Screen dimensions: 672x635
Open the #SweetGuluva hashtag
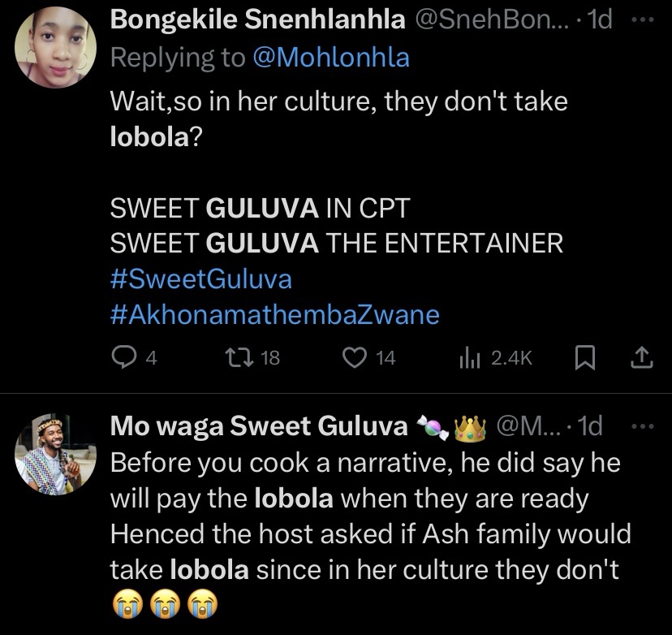[x=200, y=279]
